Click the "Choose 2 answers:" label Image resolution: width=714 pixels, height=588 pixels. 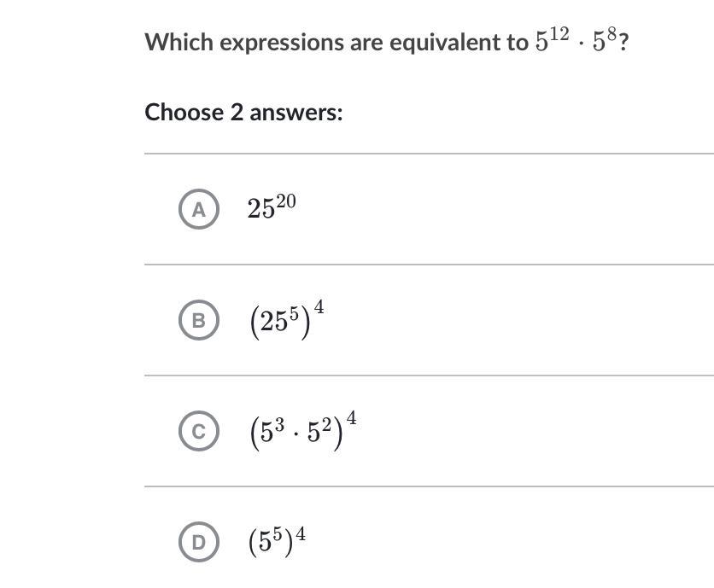243,112
